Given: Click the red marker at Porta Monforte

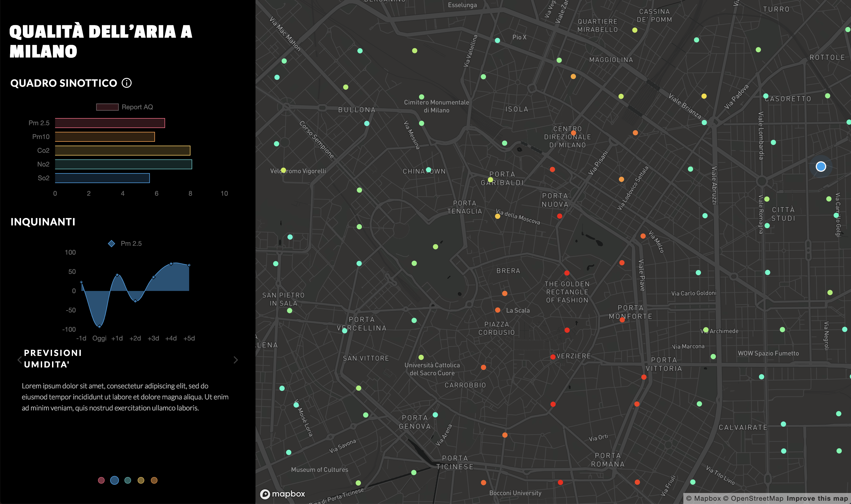Looking at the screenshot, I should click(622, 320).
